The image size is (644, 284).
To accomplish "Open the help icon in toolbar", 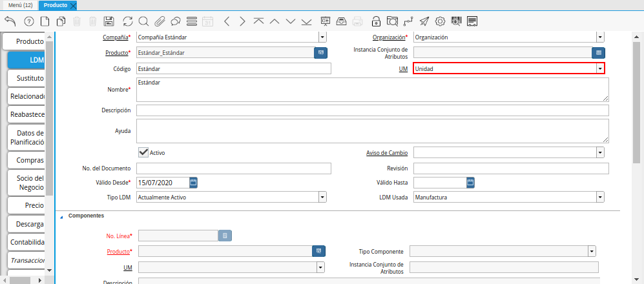I will point(29,21).
